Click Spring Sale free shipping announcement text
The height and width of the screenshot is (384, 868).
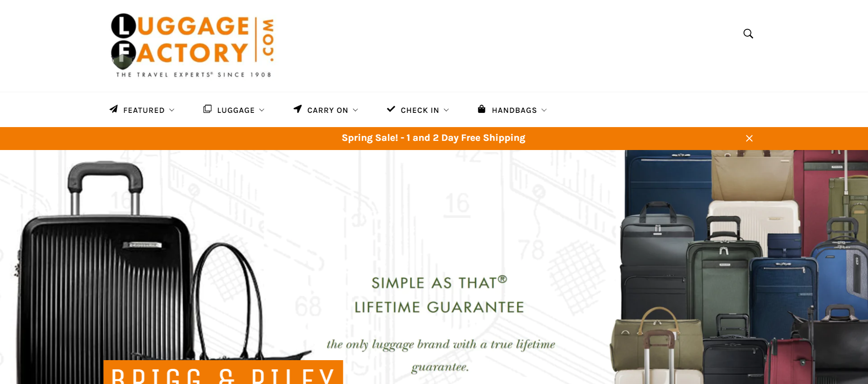tap(433, 138)
